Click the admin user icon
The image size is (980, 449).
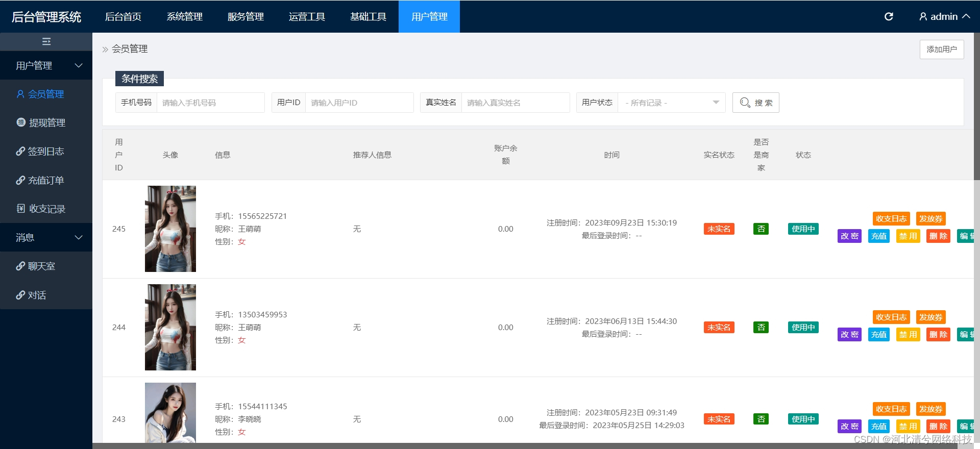pos(923,16)
